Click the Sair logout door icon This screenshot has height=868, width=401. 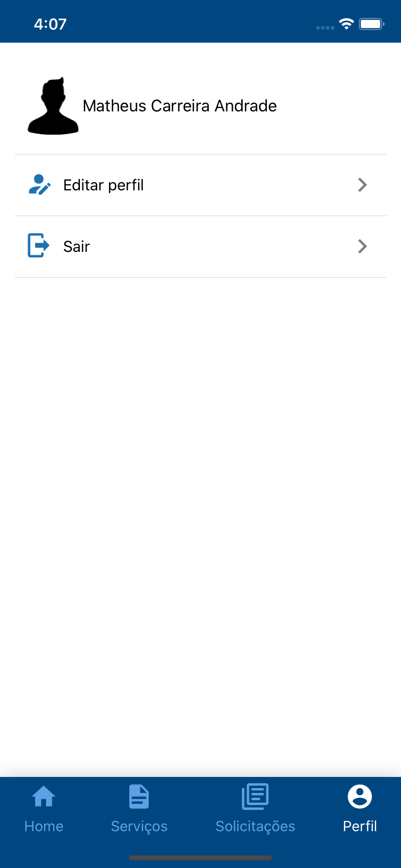pyautogui.click(x=39, y=246)
